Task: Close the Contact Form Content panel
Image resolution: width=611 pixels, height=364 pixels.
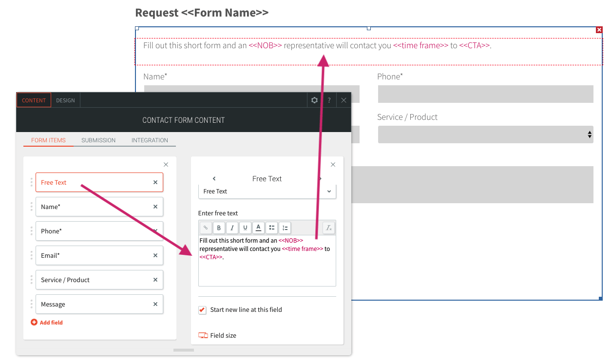Action: click(x=344, y=100)
